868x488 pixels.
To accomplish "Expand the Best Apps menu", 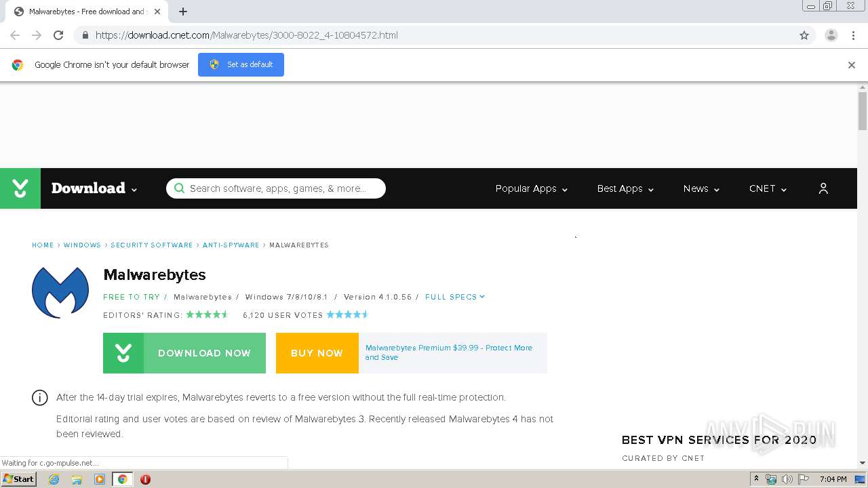I will 625,188.
